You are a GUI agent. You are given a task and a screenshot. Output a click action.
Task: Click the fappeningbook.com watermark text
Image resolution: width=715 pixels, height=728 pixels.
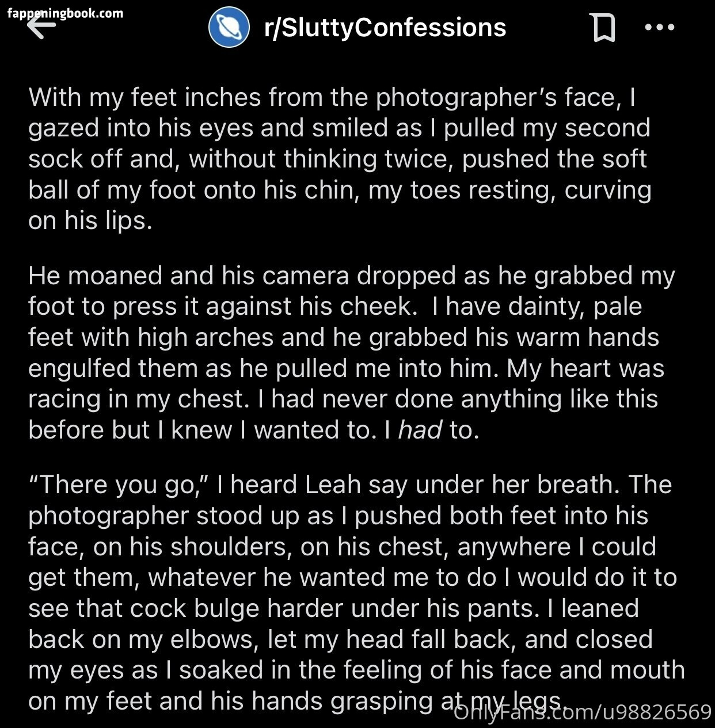[66, 13]
